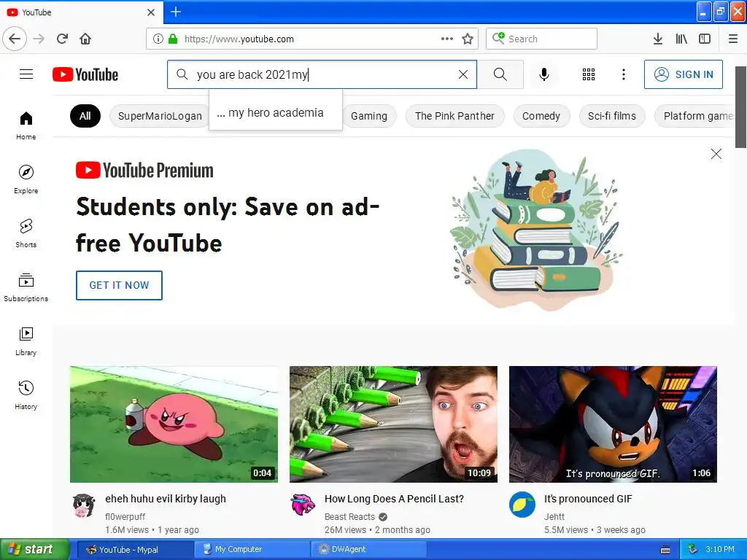Click Beast Reacts channel avatar
This screenshot has width=747, height=560.
(303, 505)
